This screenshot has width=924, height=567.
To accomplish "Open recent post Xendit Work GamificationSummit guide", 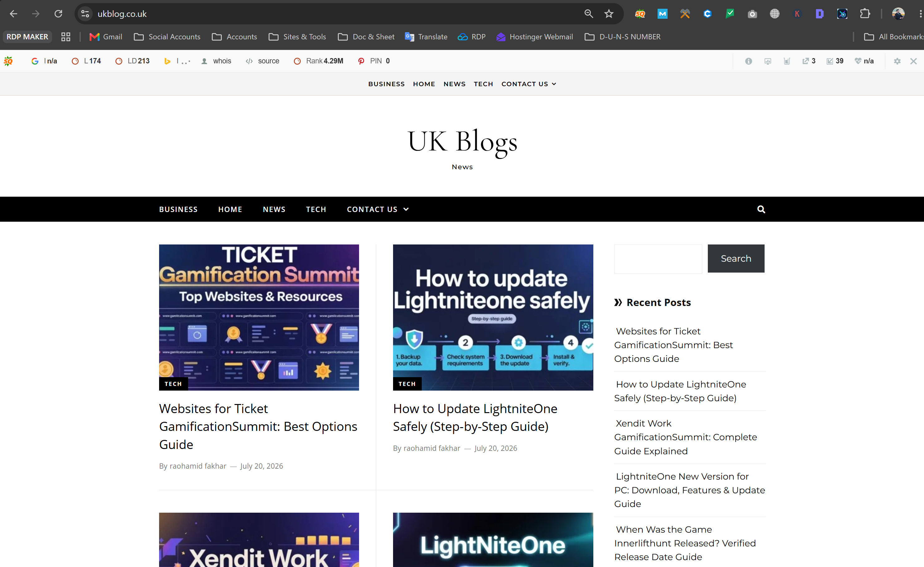I will pos(685,437).
